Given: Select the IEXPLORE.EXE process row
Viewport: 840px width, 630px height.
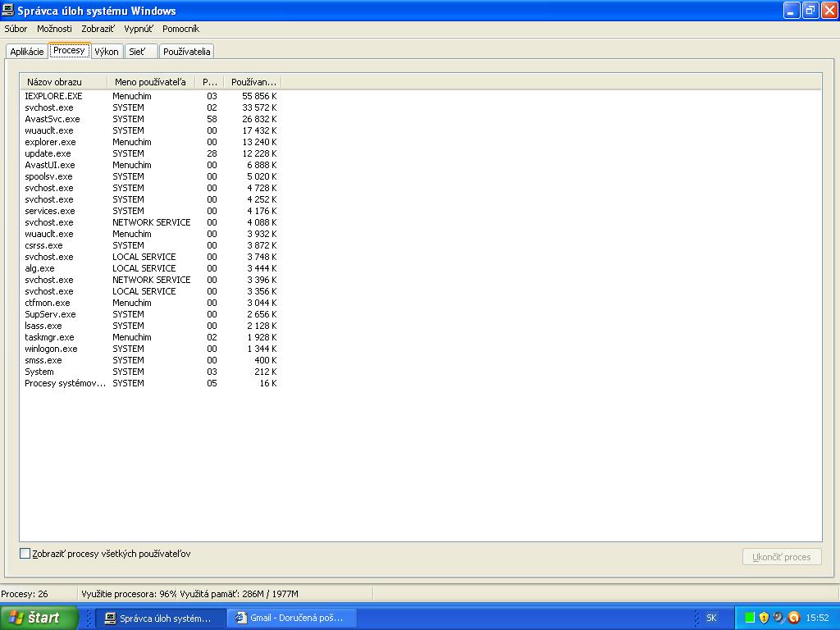Looking at the screenshot, I should (x=53, y=96).
